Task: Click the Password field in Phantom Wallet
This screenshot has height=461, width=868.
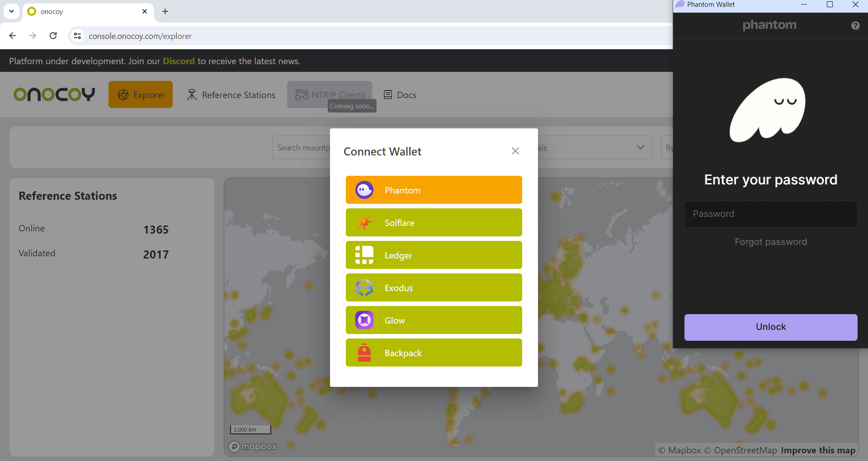Action: tap(771, 214)
